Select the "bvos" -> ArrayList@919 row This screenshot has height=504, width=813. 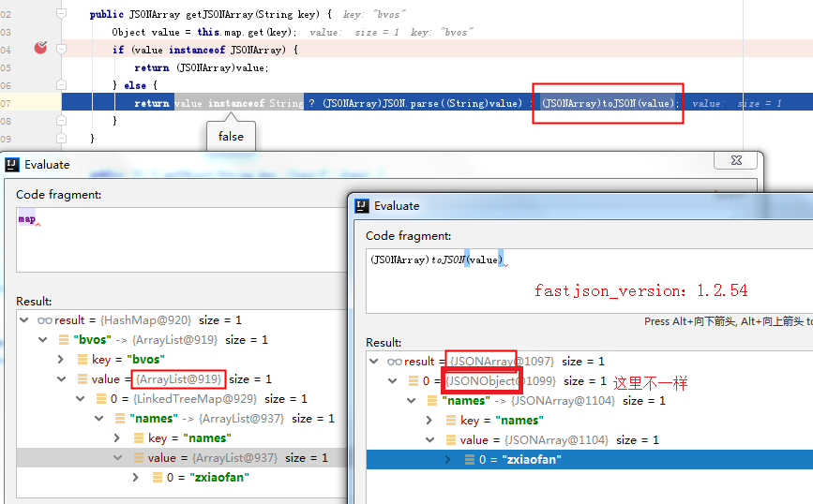click(182, 340)
